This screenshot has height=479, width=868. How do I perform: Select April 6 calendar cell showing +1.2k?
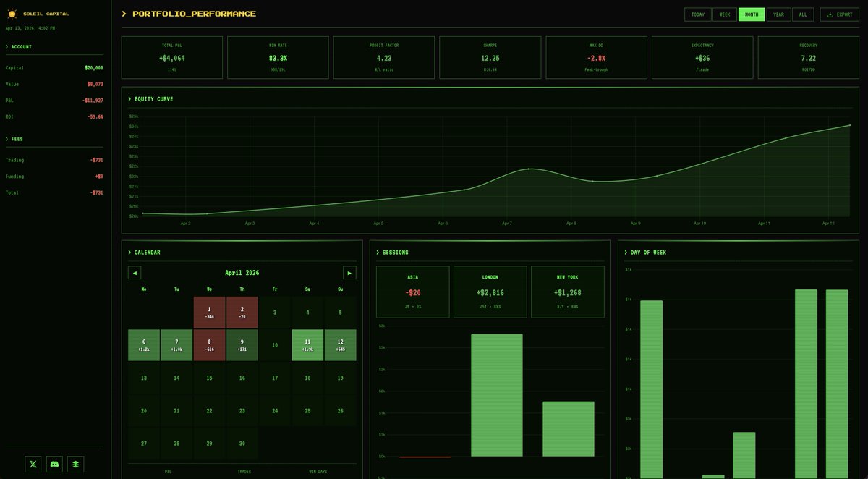click(144, 345)
